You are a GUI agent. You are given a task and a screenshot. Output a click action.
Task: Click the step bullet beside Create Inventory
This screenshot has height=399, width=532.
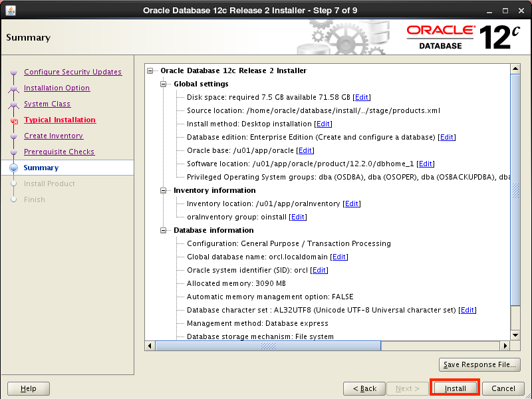13,136
